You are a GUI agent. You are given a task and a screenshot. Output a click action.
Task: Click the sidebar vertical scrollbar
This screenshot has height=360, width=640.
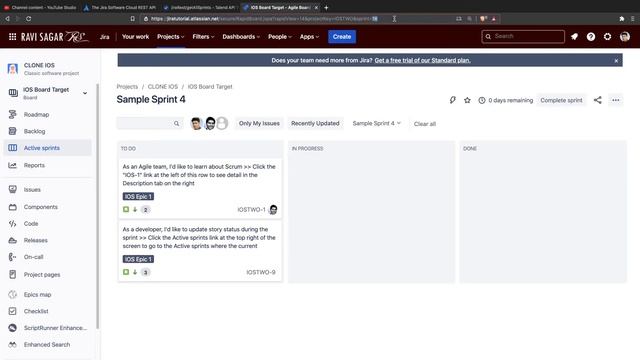tap(98, 206)
